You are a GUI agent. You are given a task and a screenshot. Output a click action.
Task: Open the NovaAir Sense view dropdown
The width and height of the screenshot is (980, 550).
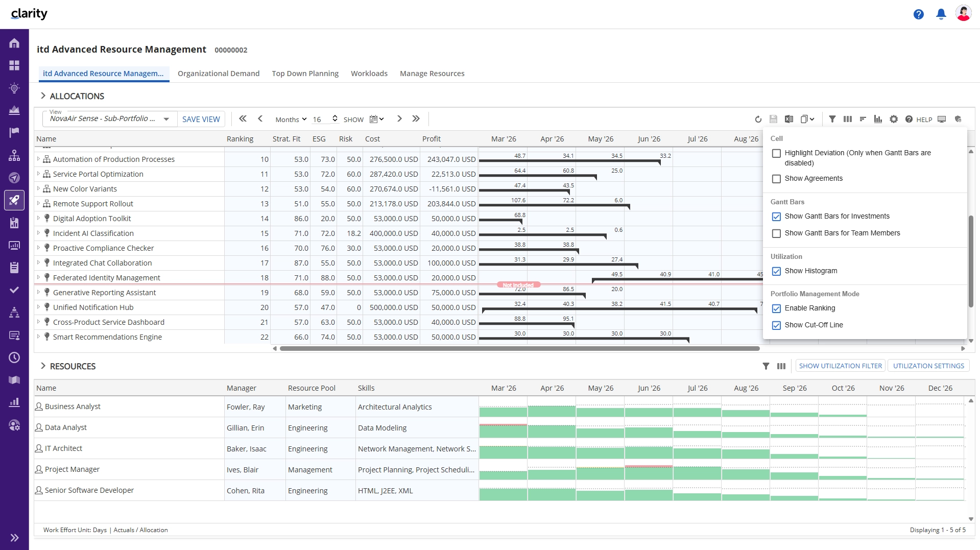[x=166, y=119]
